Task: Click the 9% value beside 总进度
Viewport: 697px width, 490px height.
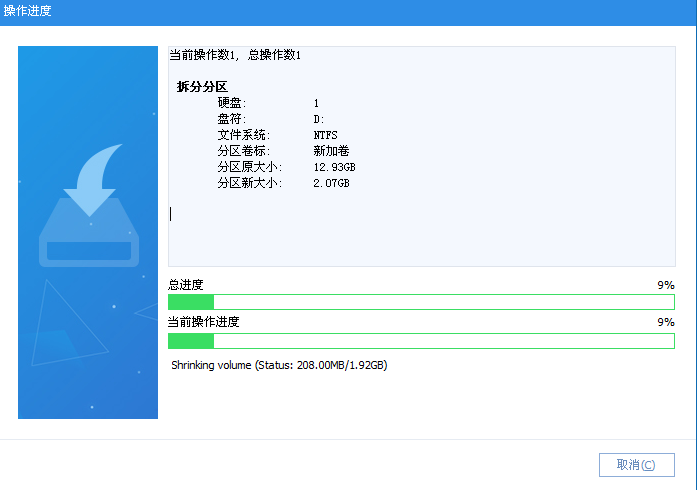Action: (x=666, y=285)
